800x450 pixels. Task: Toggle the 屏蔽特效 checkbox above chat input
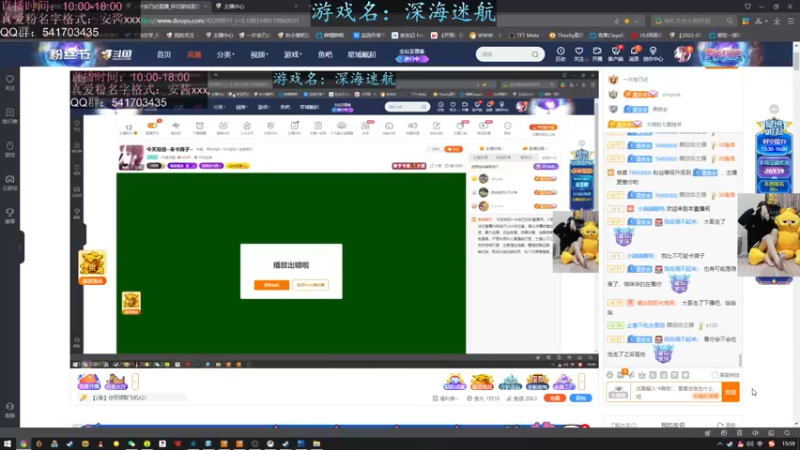[714, 375]
